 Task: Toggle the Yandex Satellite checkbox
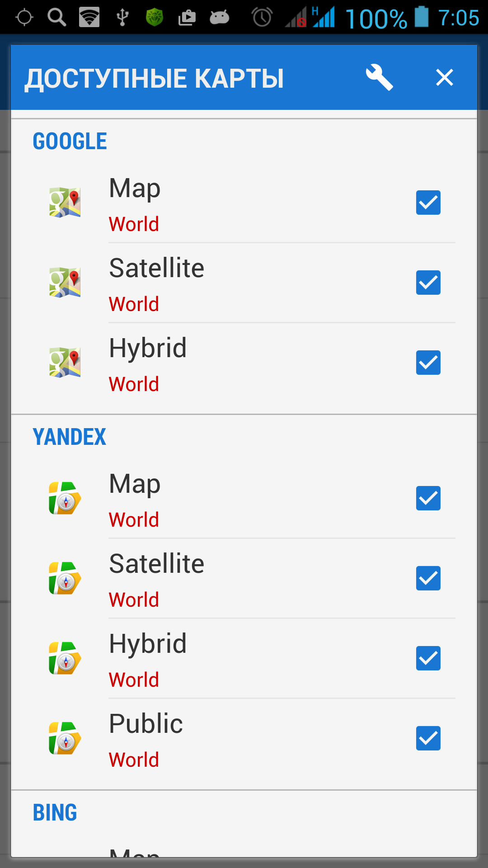pyautogui.click(x=428, y=578)
